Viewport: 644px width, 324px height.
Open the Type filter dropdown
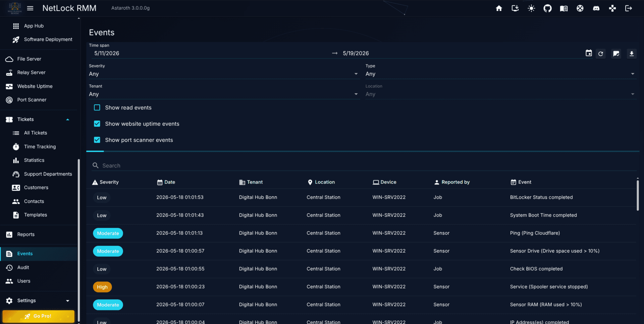point(500,74)
